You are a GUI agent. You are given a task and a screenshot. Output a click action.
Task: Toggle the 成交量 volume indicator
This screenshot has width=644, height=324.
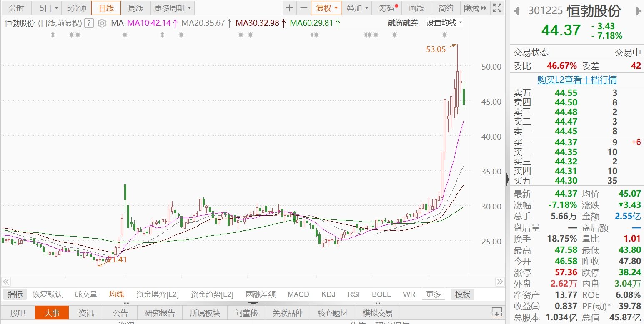pyautogui.click(x=85, y=294)
